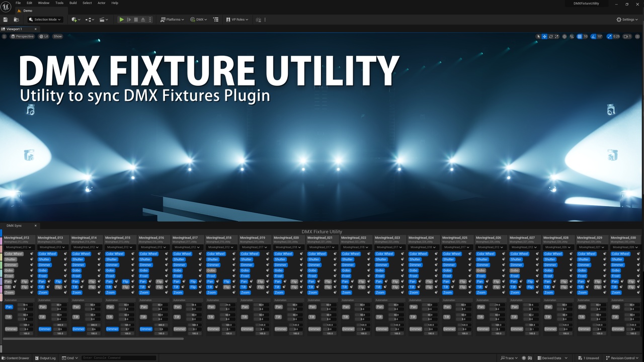Viewport: 644px width, 362px height.
Task: Toggle grid snapping icon in the viewport
Action: click(x=580, y=36)
